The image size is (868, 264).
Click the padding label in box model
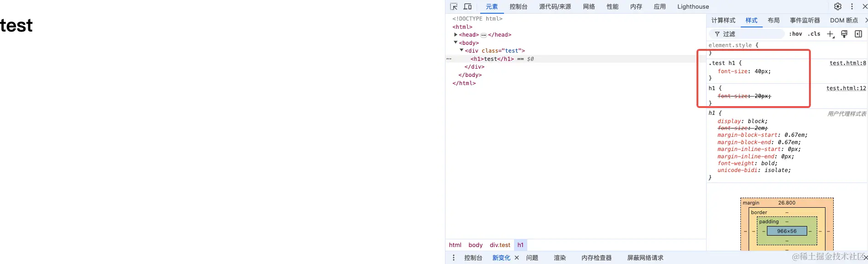click(x=769, y=221)
